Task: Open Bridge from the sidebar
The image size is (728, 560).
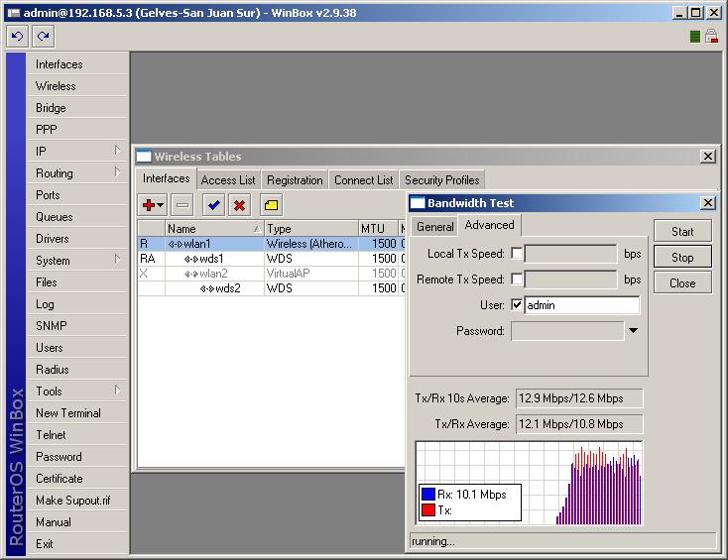Action: click(77, 108)
